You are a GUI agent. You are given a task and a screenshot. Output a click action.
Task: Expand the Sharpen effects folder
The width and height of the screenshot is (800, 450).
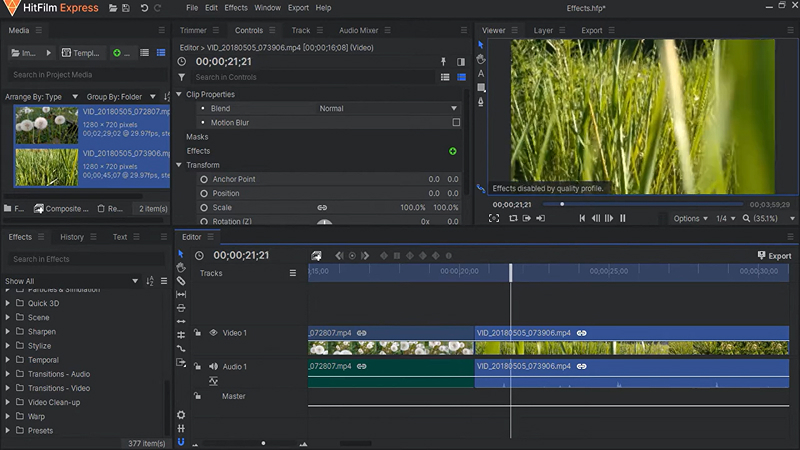[x=8, y=332]
